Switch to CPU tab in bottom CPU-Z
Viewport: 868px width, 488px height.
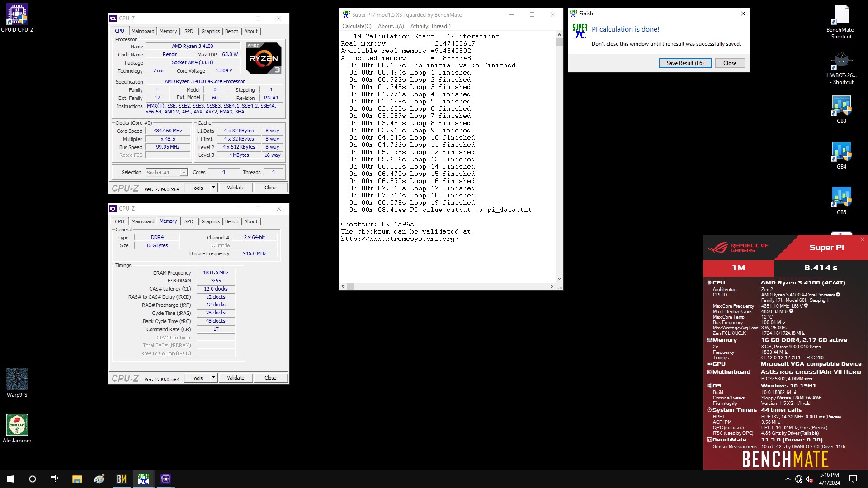[119, 221]
